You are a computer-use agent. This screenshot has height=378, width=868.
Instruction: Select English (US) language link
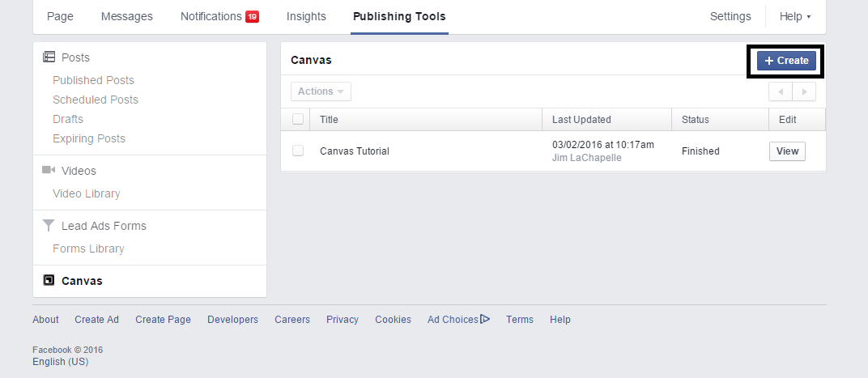pos(61,362)
